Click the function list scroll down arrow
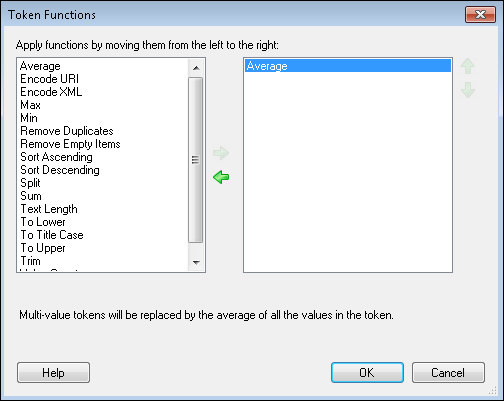 [196, 263]
